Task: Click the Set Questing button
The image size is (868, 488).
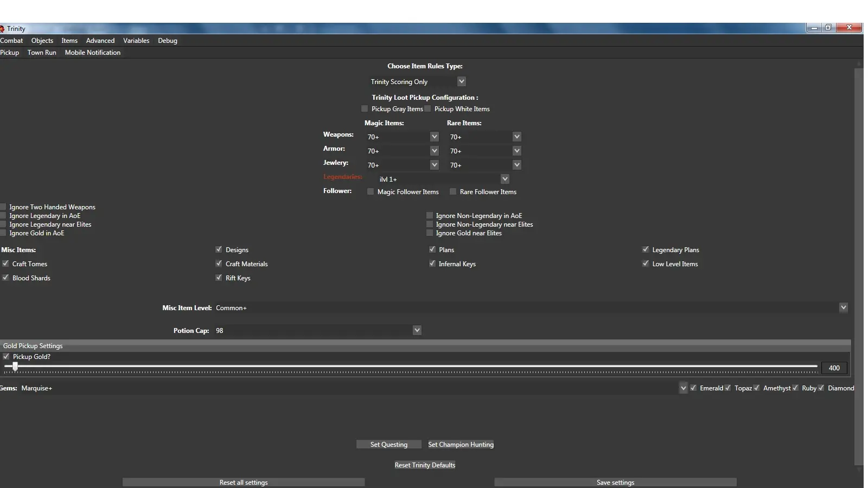Action: [x=389, y=444]
